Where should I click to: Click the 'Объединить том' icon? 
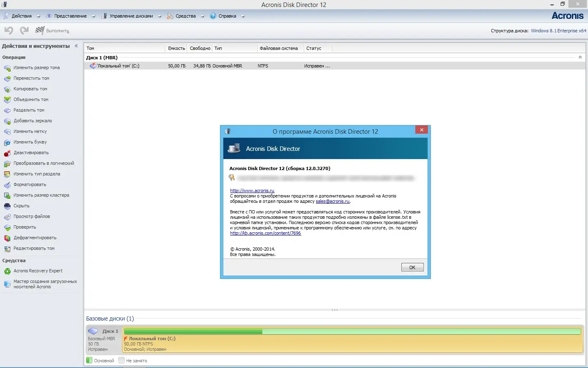pyautogui.click(x=7, y=100)
